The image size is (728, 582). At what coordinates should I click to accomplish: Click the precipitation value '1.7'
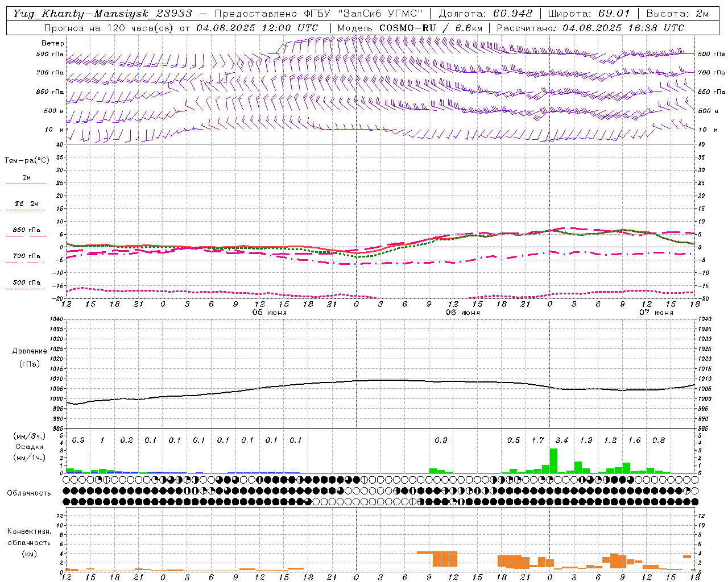click(537, 440)
